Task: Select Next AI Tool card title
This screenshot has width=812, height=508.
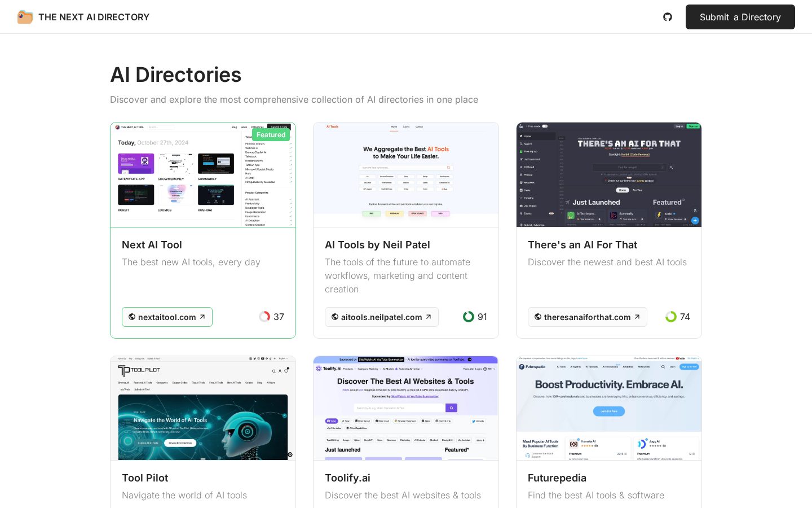Action: (152, 245)
